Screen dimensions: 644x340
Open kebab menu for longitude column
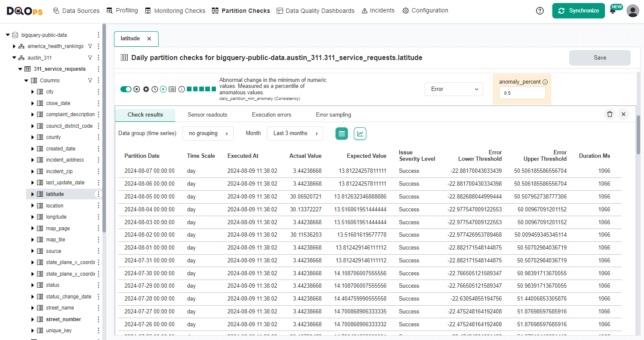pyautogui.click(x=99, y=217)
